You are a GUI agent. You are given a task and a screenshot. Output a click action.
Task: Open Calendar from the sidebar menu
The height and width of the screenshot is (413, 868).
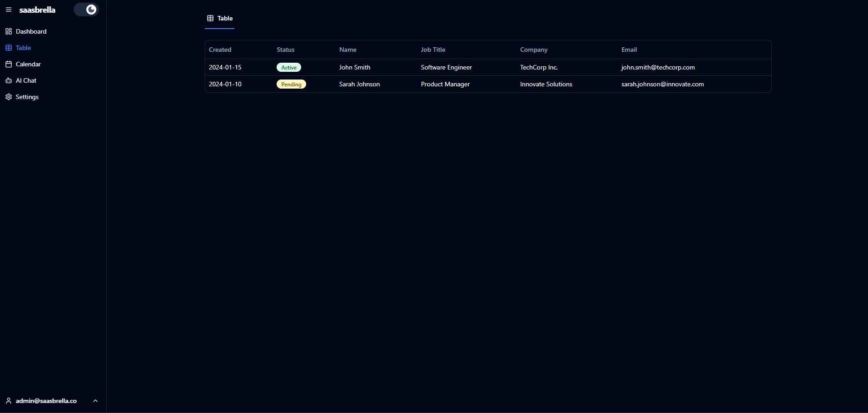[28, 64]
